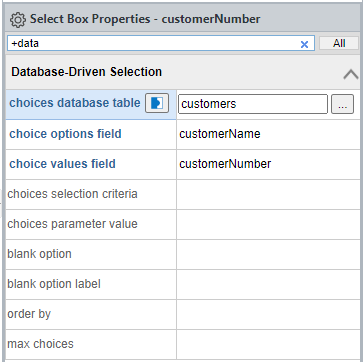Image resolution: width=363 pixels, height=362 pixels.
Task: Click binding icon next to choices database table
Action: coord(157,103)
